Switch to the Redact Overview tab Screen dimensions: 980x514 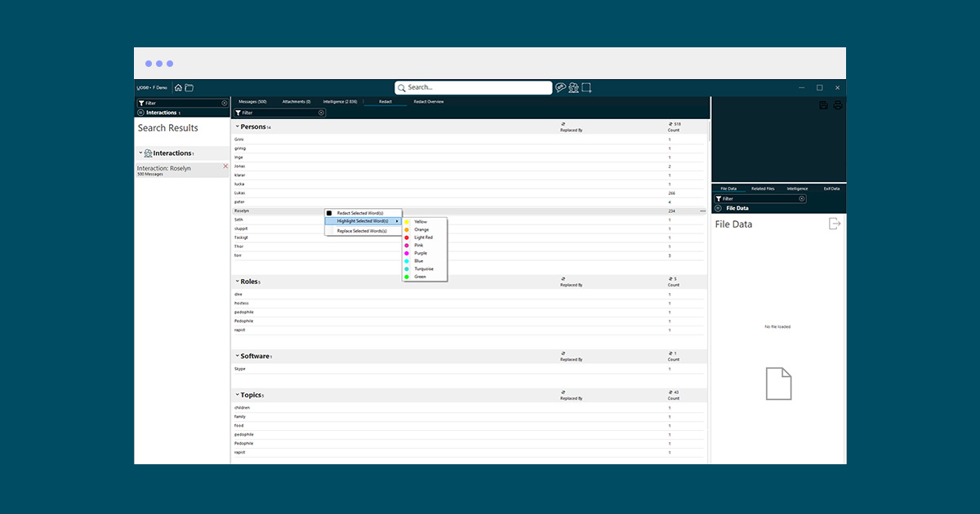pyautogui.click(x=428, y=102)
